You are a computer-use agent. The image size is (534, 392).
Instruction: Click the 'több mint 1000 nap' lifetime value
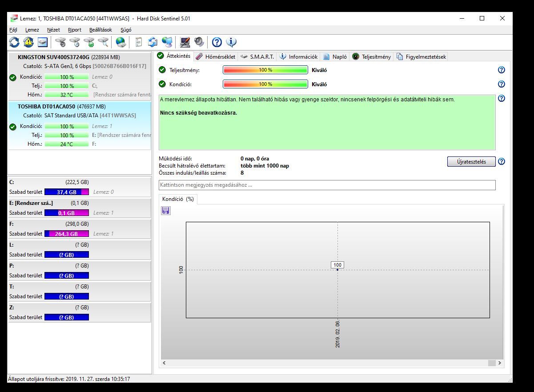pos(265,166)
